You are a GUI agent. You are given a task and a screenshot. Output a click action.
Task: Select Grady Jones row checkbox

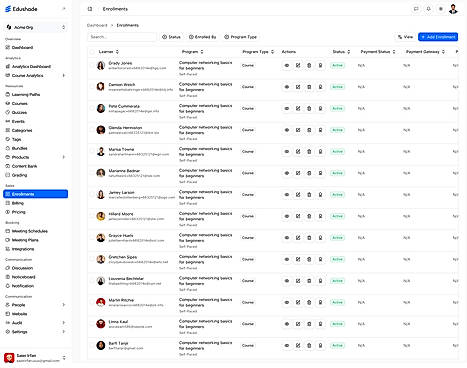92,65
